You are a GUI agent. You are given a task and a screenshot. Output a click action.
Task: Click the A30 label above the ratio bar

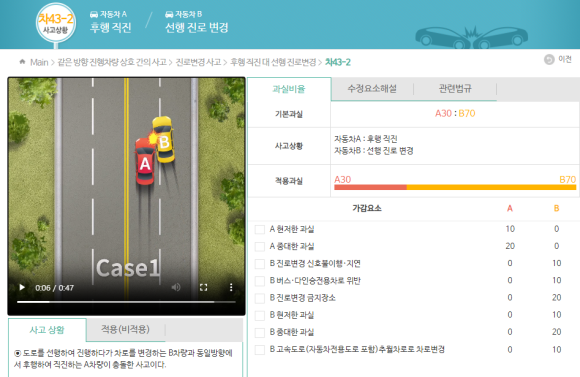343,179
